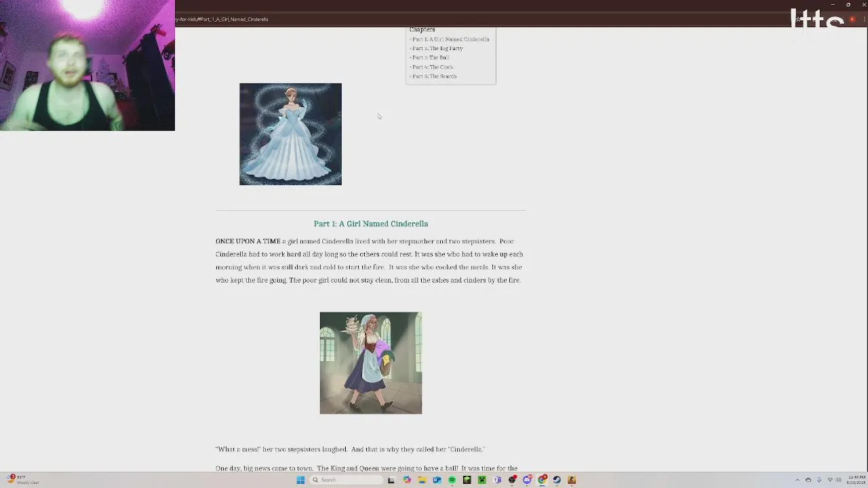Go to chapter Part 4: The Clock

(433, 67)
